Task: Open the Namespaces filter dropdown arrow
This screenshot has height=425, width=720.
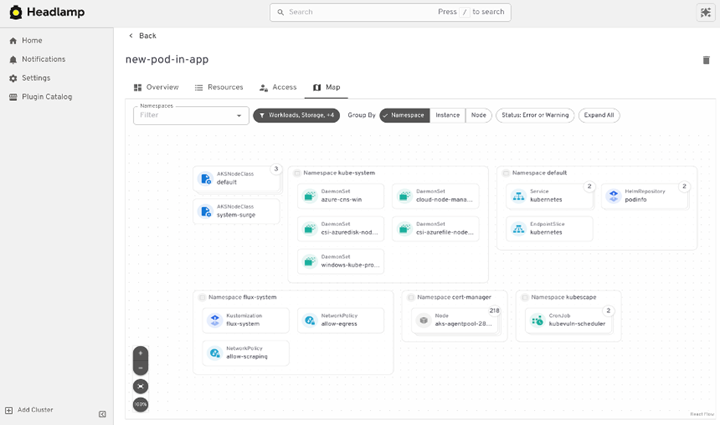Action: click(239, 116)
